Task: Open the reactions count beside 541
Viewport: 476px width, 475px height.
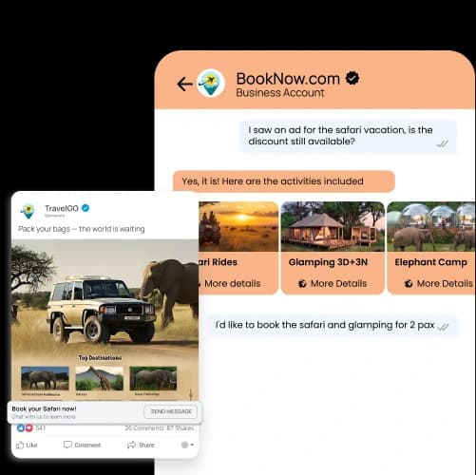Action: pyautogui.click(x=25, y=428)
